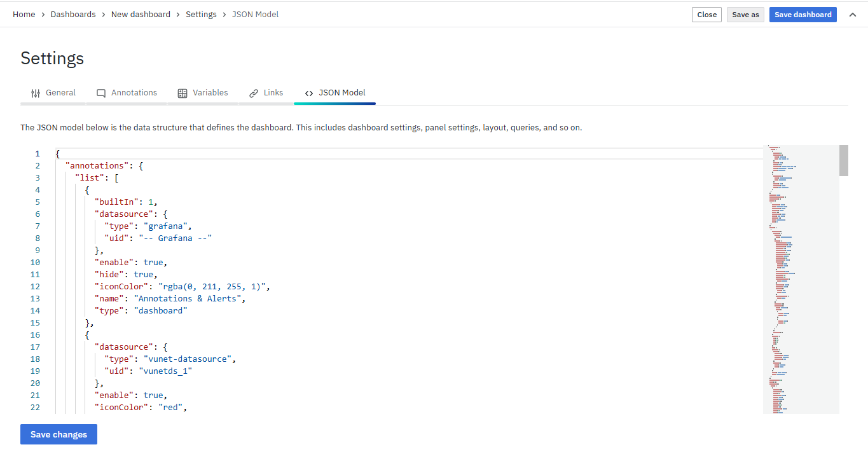Click the sliders icon on General tab
The image size is (868, 461).
36,93
